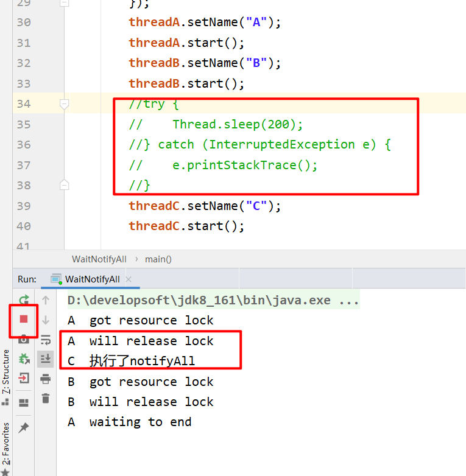Click console line 'A will release lock'
The width and height of the screenshot is (466, 476).
pyautogui.click(x=140, y=341)
